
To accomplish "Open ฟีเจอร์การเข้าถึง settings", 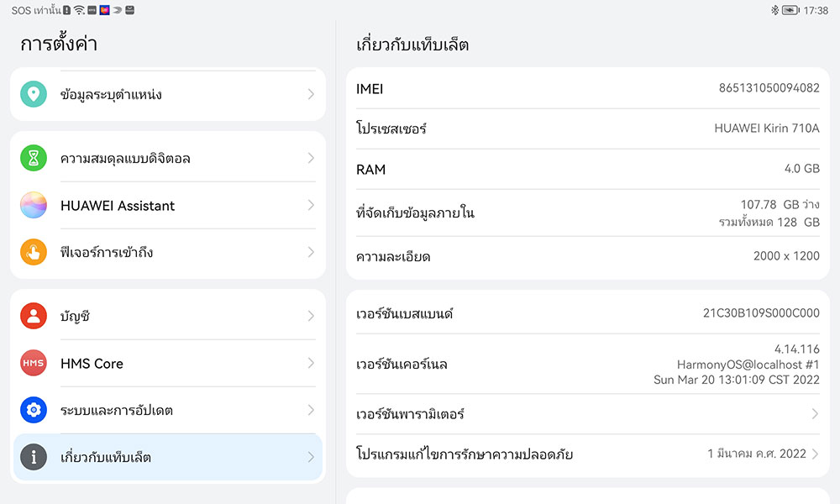I will (x=168, y=252).
